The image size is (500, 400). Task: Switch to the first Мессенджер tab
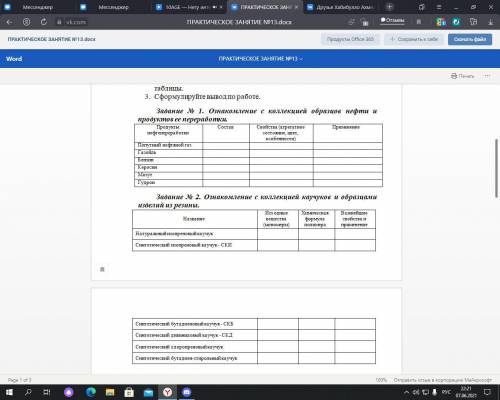(x=38, y=7)
